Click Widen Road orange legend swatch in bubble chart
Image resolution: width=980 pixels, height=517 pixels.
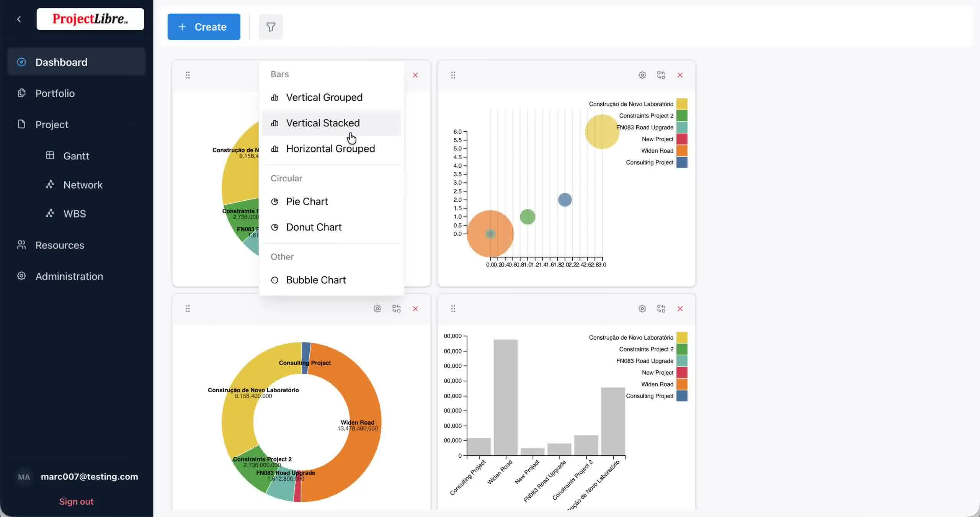tap(682, 151)
